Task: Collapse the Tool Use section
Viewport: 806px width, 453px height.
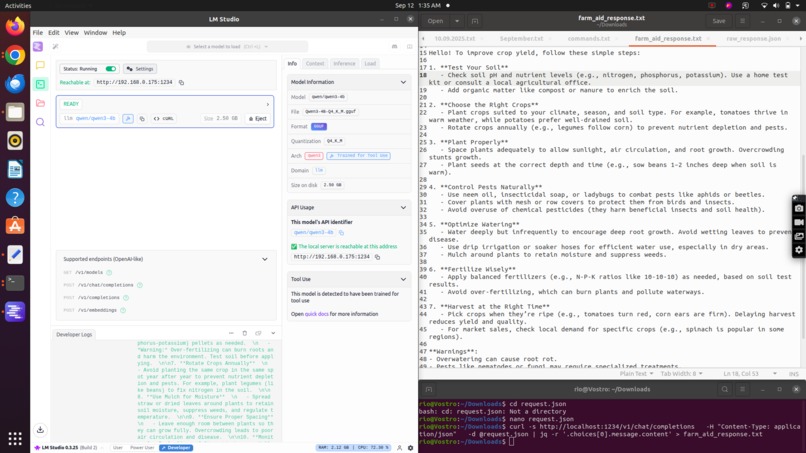Action: 403,279
